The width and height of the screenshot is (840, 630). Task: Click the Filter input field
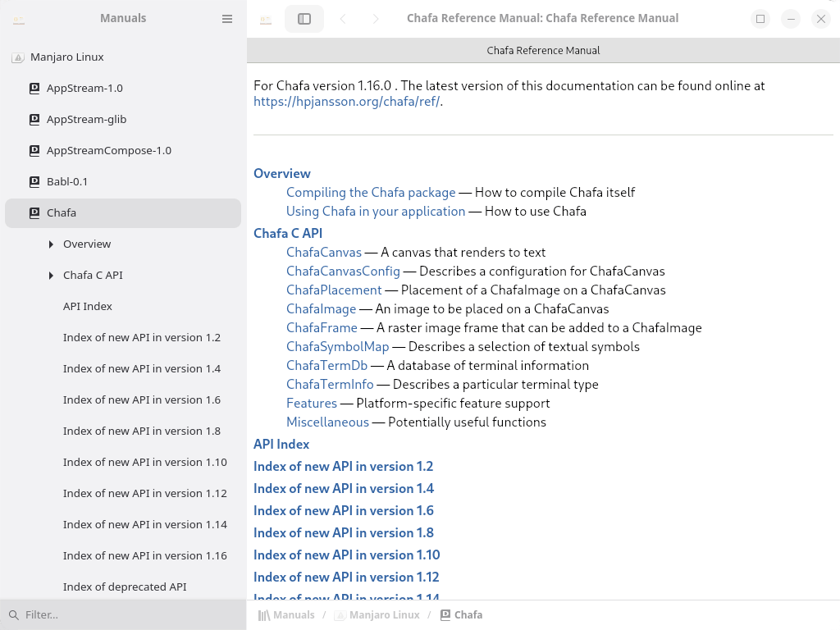point(123,614)
